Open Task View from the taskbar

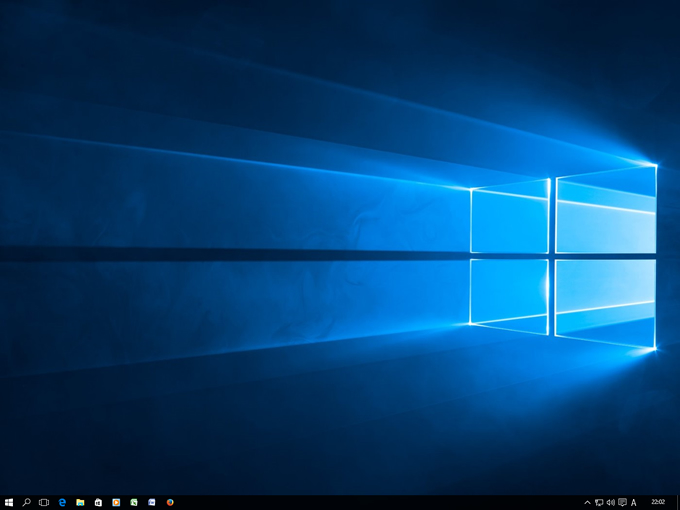(x=44, y=502)
